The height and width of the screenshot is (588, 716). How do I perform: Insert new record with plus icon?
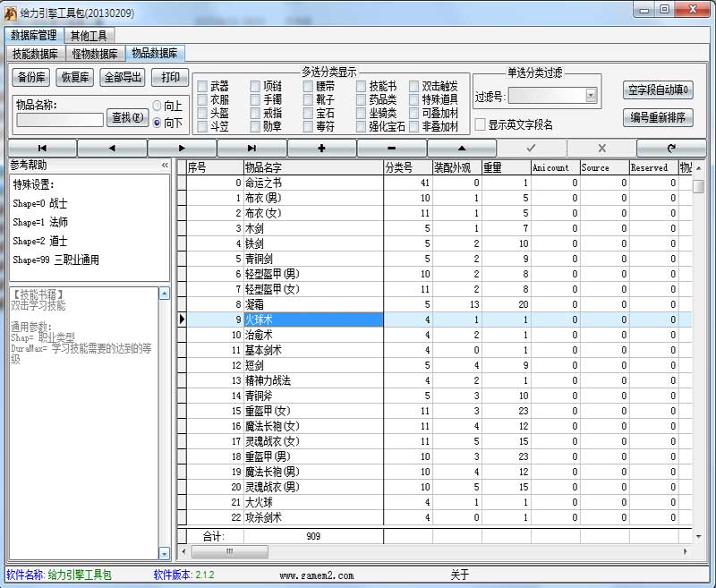click(x=321, y=148)
